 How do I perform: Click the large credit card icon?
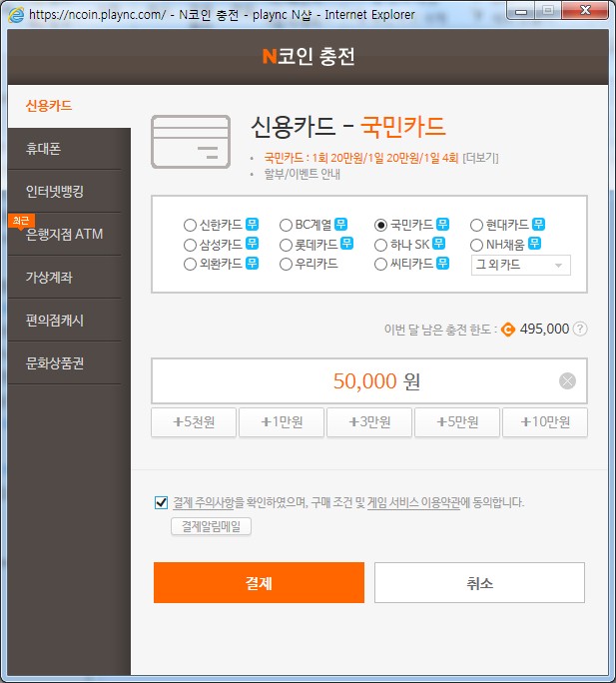pyautogui.click(x=190, y=141)
